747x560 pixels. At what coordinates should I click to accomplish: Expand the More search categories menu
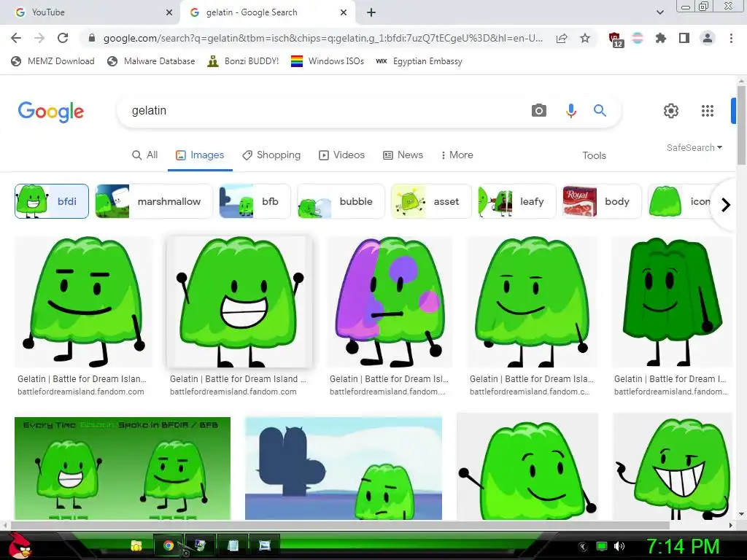[x=457, y=155]
